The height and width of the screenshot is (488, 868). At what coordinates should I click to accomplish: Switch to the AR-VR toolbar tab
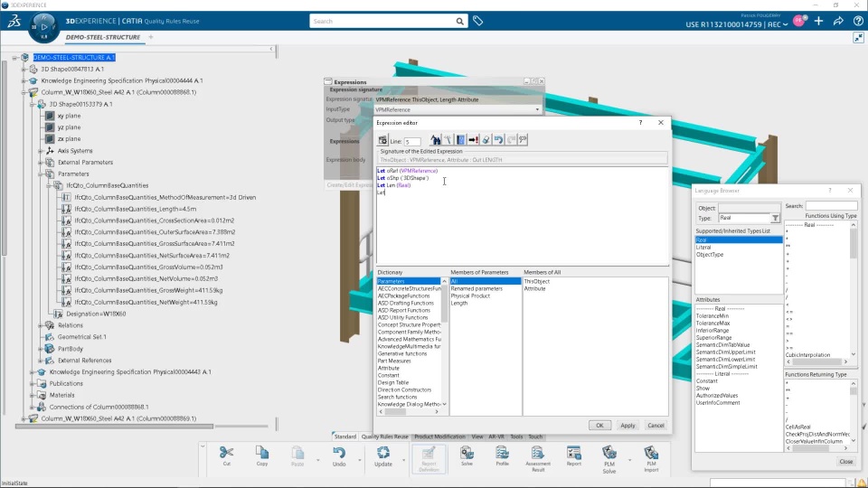[496, 436]
